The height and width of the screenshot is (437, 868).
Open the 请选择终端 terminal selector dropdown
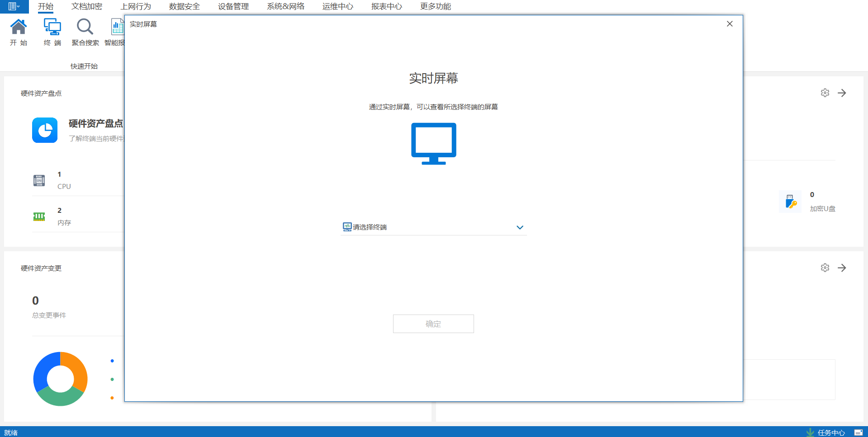coord(433,227)
